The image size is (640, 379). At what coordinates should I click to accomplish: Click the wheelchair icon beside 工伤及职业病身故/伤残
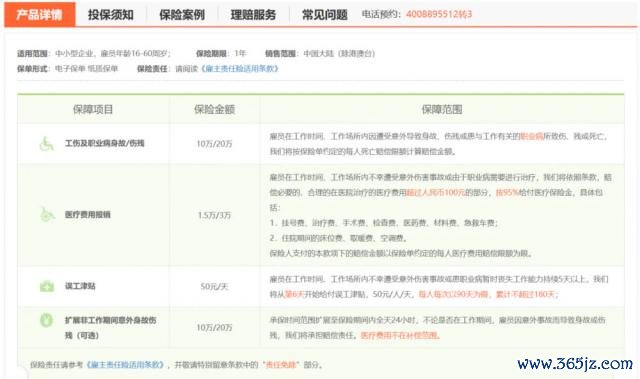[47, 144]
